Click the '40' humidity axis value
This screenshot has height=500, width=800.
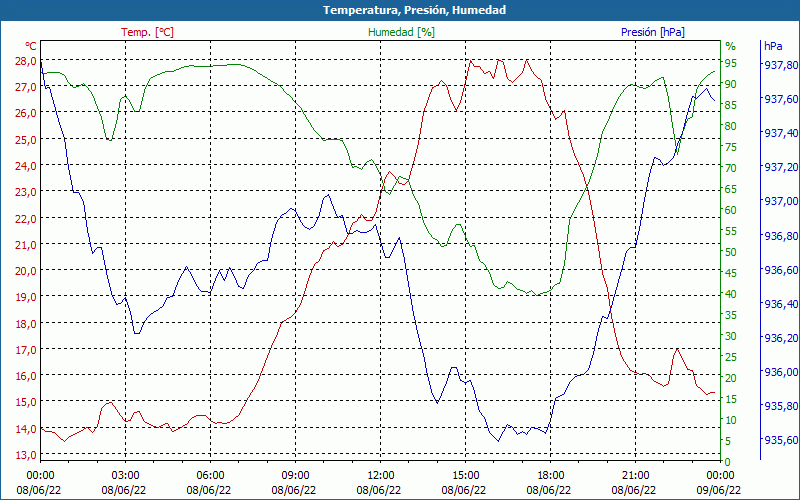click(731, 294)
